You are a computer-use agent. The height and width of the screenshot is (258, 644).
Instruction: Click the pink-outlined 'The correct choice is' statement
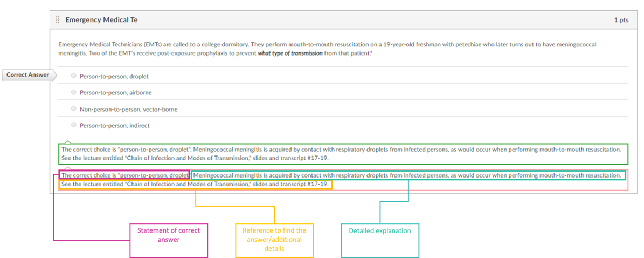124,175
